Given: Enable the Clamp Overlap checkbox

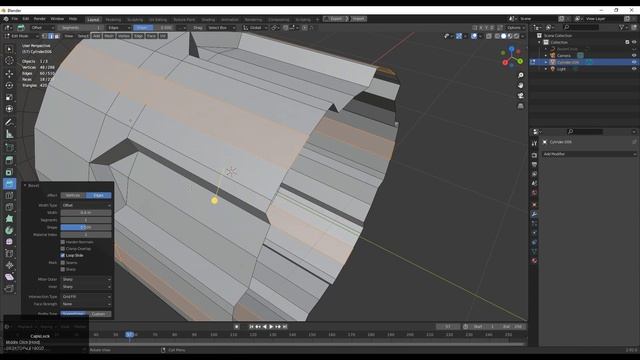Looking at the screenshot, I should tap(63, 249).
